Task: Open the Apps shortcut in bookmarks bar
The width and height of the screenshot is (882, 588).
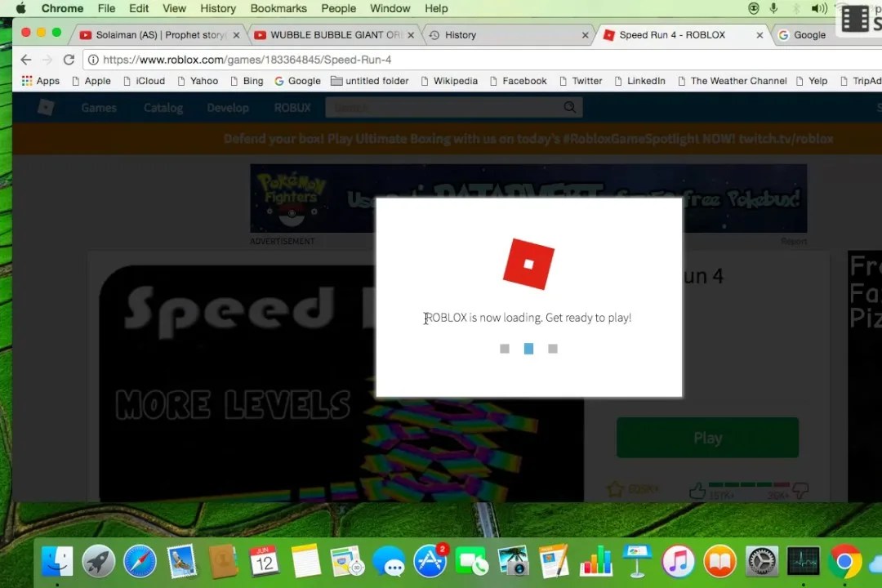Action: coord(41,81)
